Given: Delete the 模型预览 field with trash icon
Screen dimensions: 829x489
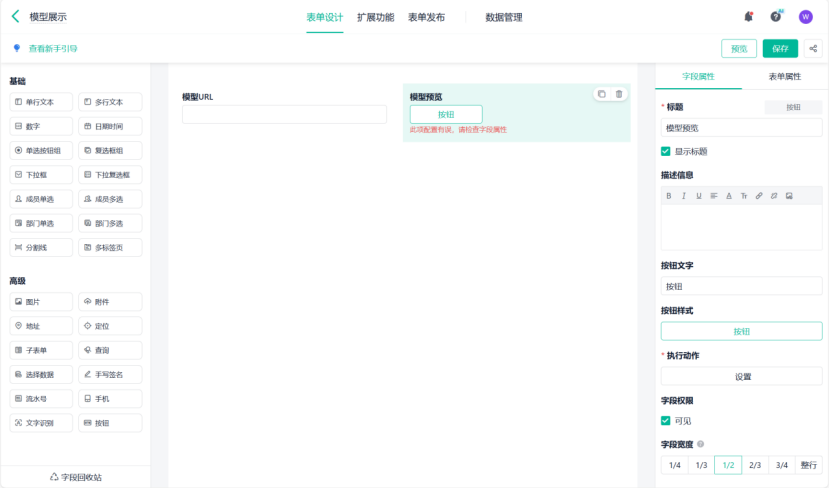Looking at the screenshot, I should tap(619, 94).
